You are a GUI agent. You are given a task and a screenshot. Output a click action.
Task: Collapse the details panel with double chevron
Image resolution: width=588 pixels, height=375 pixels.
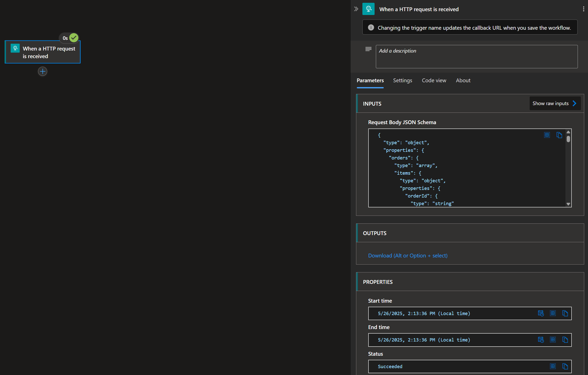(356, 9)
